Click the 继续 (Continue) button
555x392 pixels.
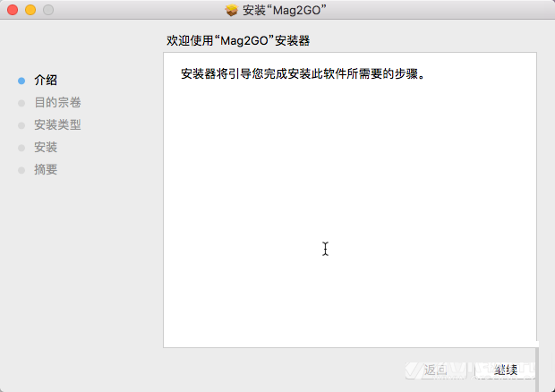tap(505, 370)
